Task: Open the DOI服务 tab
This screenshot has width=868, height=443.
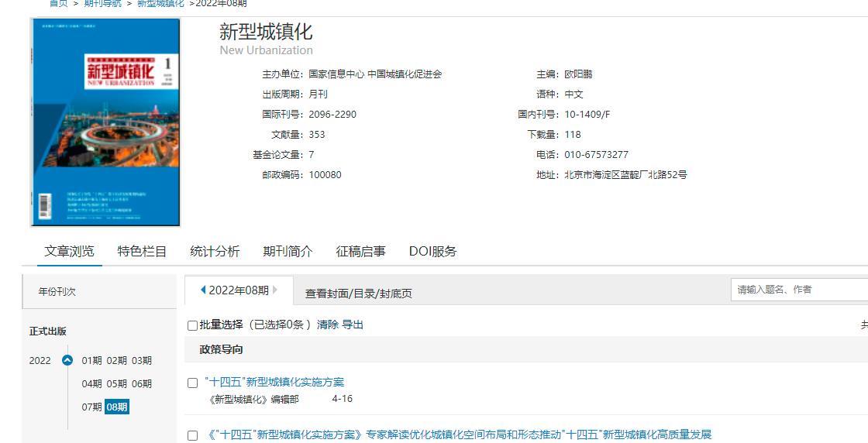Action: click(432, 252)
